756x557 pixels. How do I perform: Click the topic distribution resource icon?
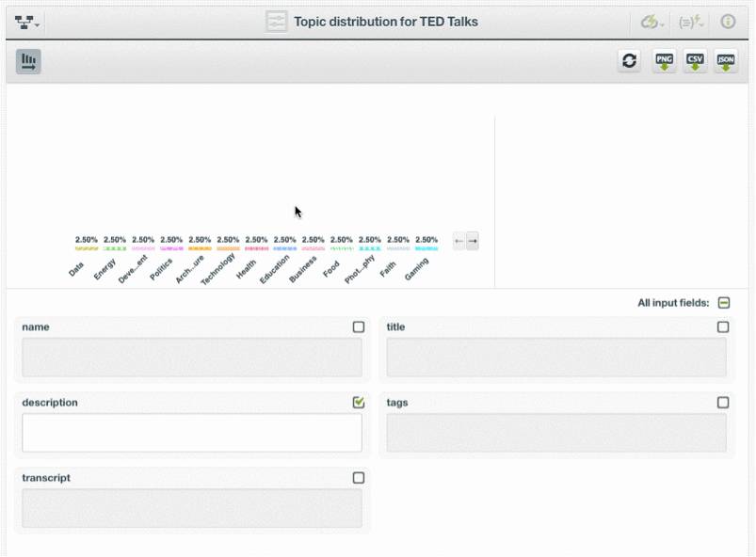(276, 22)
